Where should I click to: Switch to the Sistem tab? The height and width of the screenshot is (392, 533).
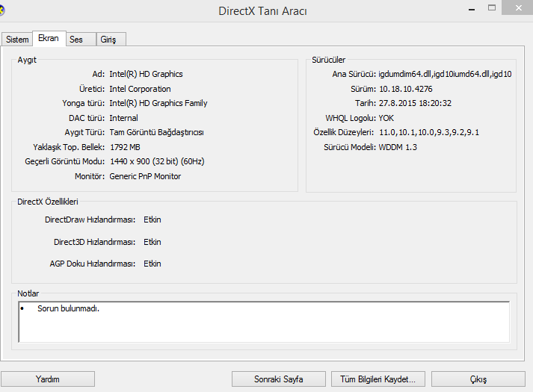pos(17,40)
